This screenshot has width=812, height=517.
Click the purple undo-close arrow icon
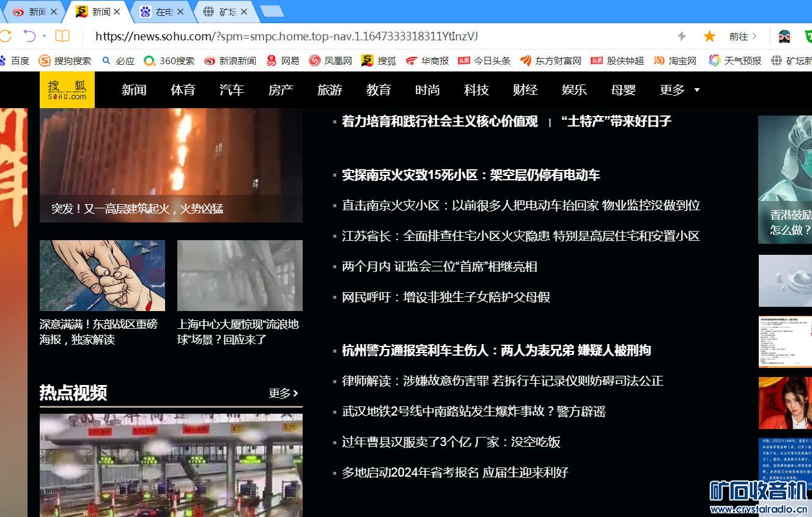29,36
